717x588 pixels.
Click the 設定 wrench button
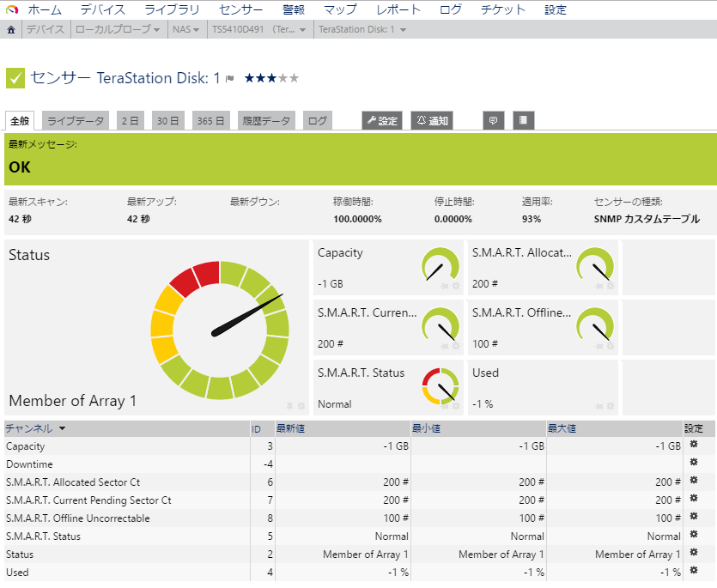coord(382,121)
